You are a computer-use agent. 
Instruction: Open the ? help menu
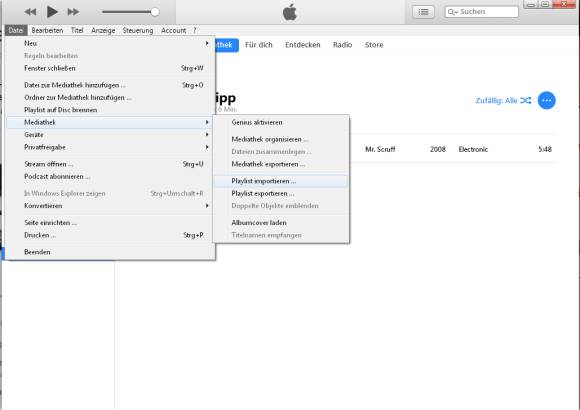pos(195,30)
